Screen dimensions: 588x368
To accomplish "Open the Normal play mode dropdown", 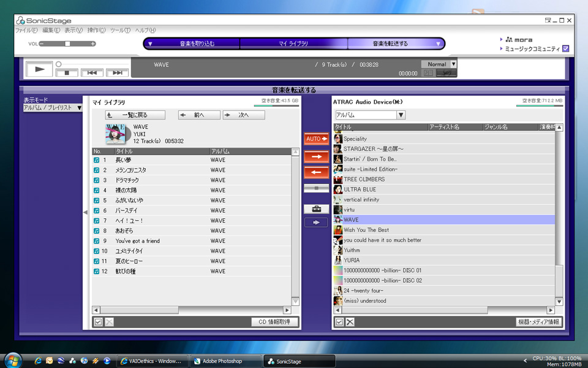I will [453, 64].
